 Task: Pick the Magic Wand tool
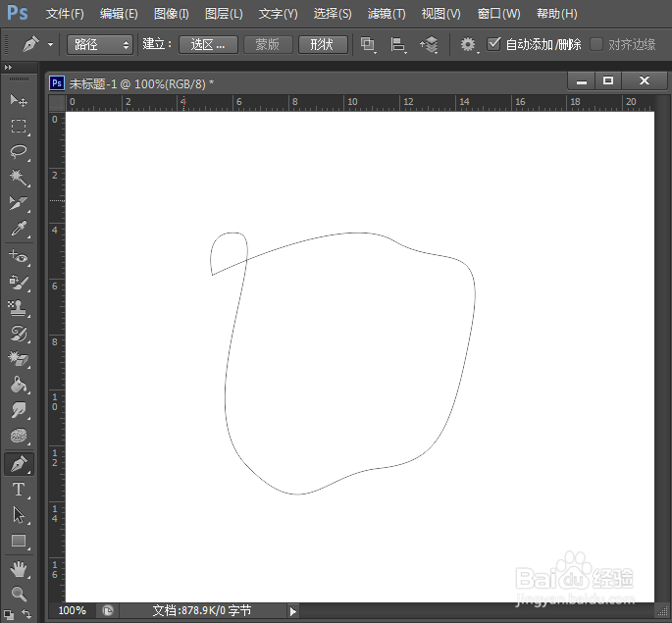click(x=19, y=177)
